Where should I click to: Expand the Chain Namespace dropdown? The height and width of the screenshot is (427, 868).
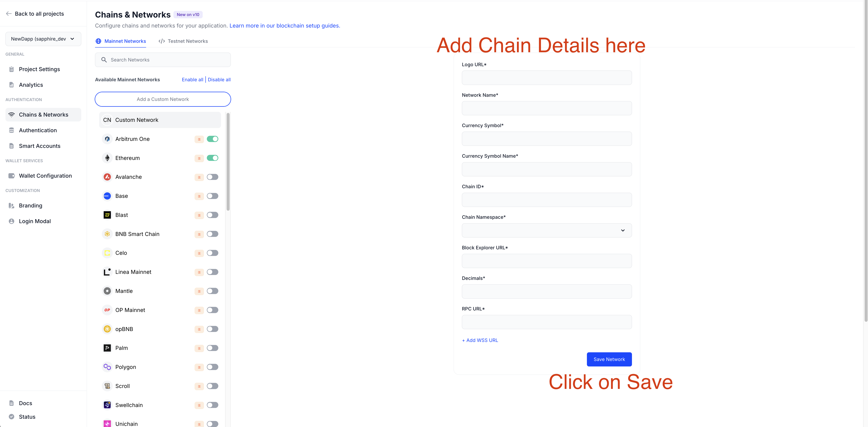pos(547,230)
